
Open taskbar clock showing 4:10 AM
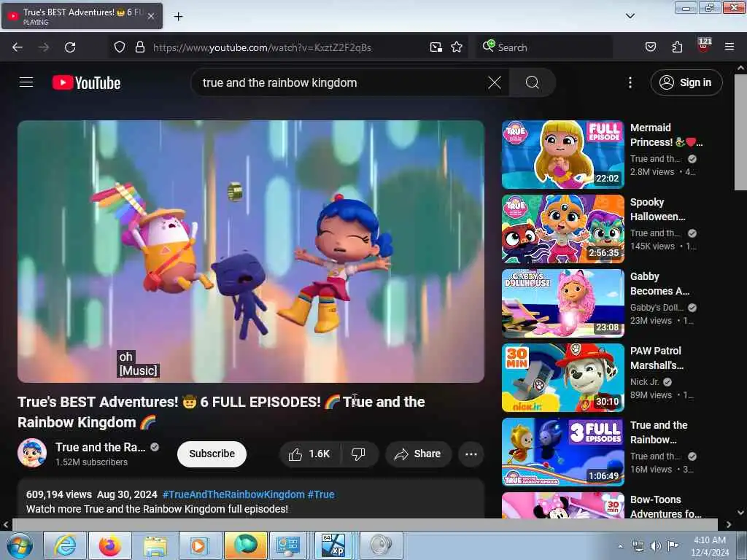coord(710,546)
